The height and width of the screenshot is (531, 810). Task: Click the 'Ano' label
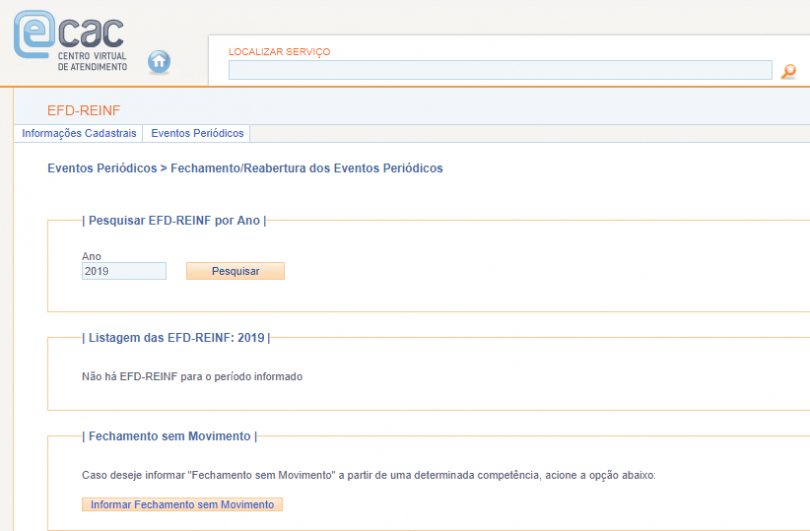91,256
